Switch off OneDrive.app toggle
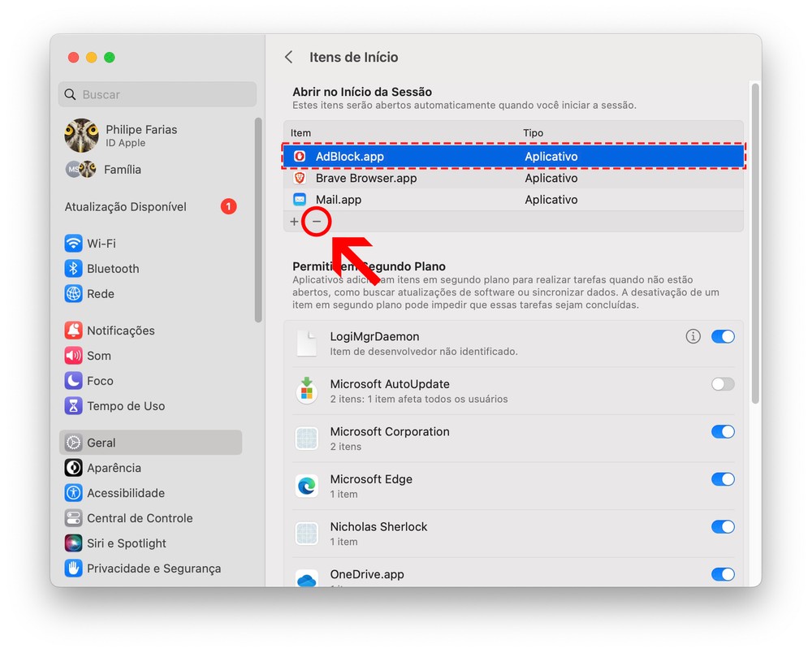This screenshot has width=812, height=653. coord(723,574)
